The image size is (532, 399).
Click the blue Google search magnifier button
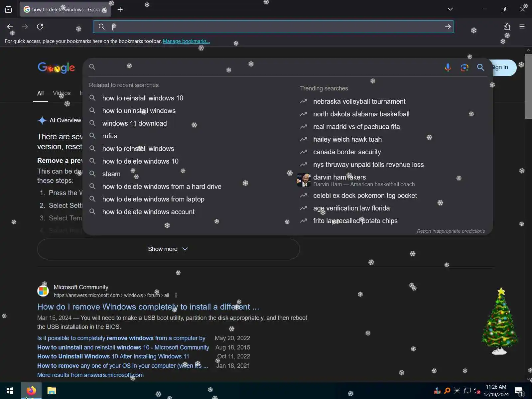pos(480,67)
